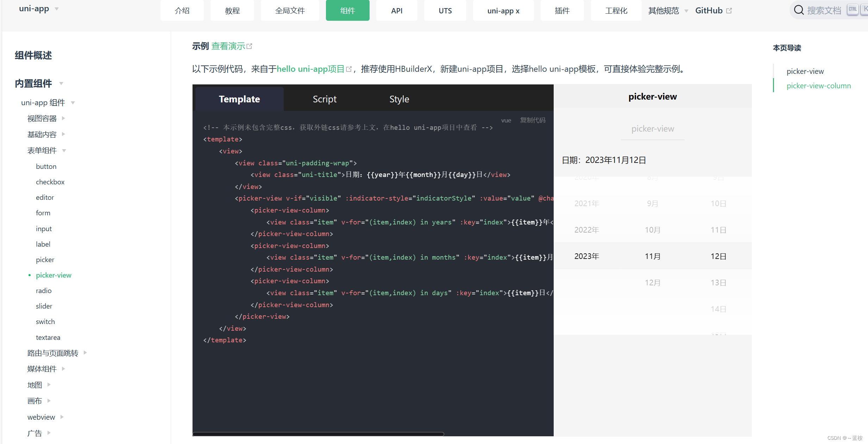Expand the webview group

pyautogui.click(x=62, y=417)
